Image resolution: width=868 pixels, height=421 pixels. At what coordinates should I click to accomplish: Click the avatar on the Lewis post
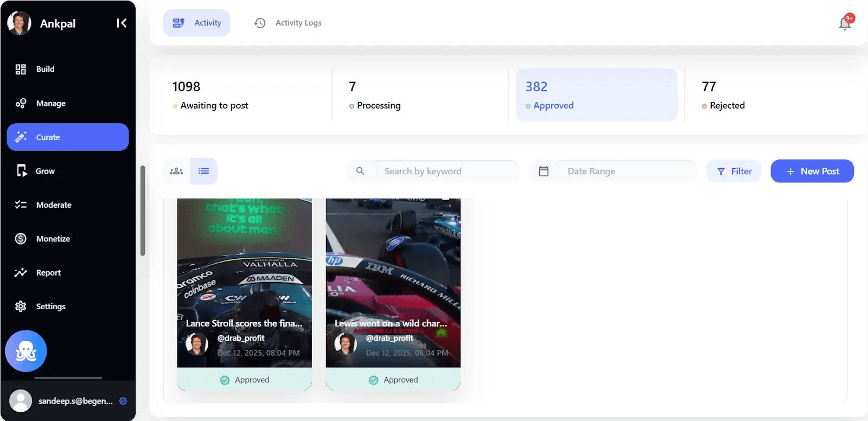coord(345,344)
